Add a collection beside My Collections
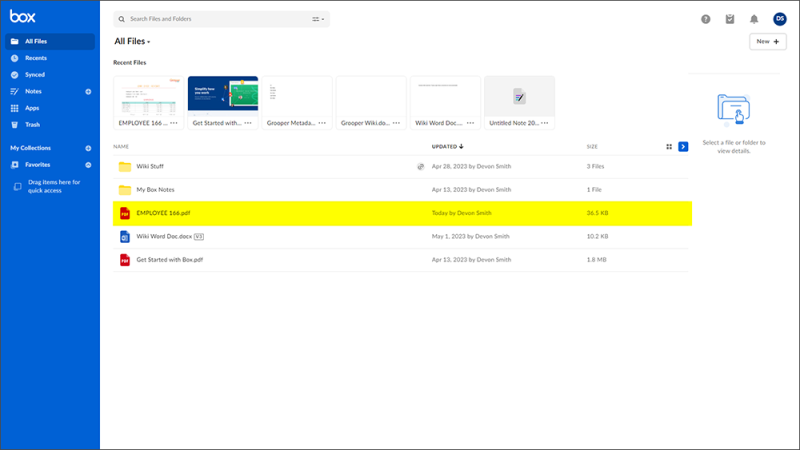800x450 pixels. pyautogui.click(x=88, y=148)
